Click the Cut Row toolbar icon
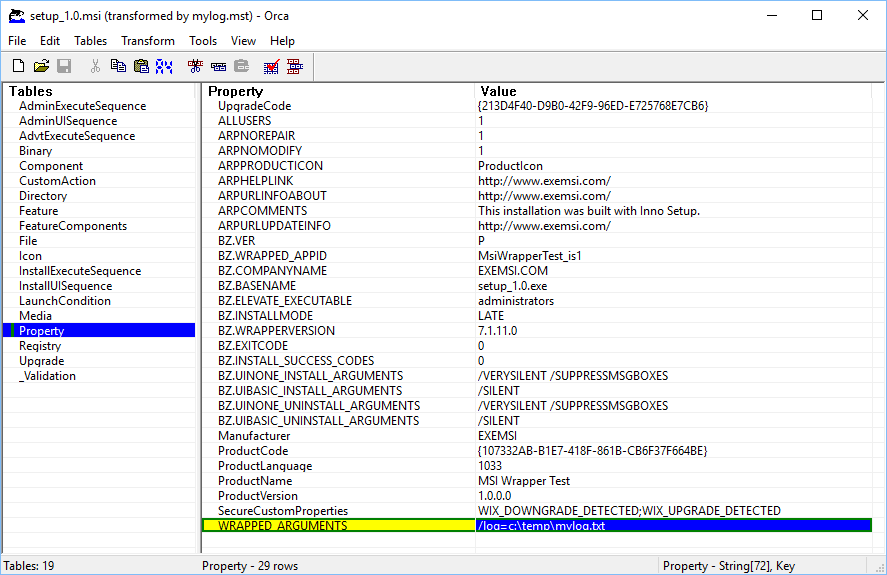The height and width of the screenshot is (575, 887). [196, 66]
